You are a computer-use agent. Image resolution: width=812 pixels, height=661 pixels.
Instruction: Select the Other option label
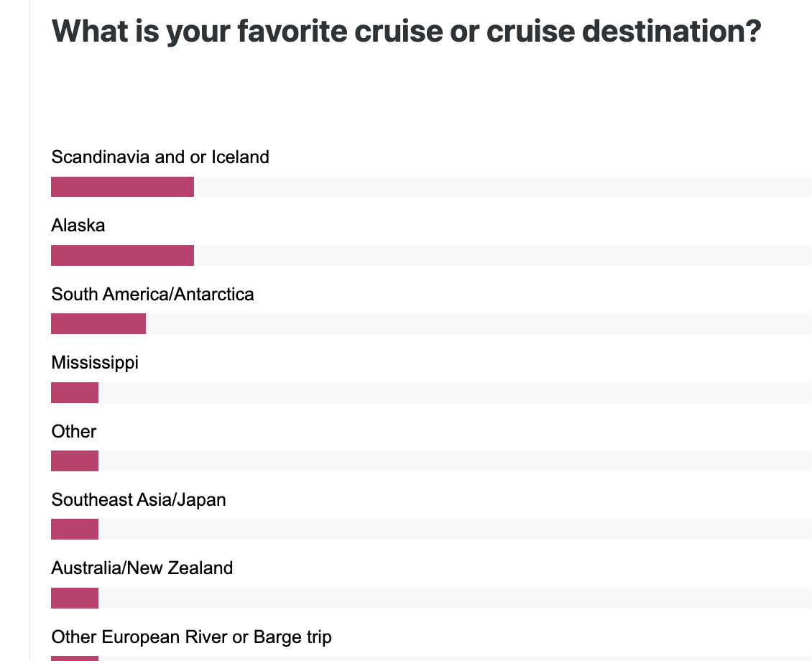pyautogui.click(x=73, y=431)
